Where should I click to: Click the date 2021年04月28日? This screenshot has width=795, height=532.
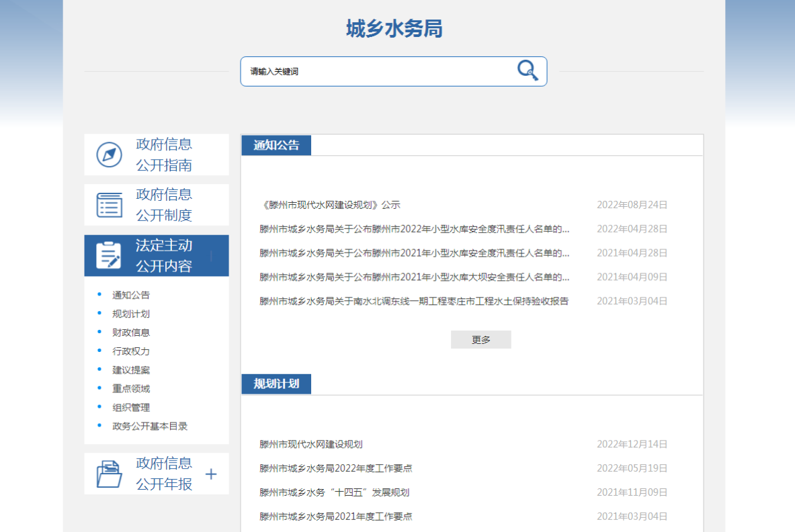tap(632, 253)
